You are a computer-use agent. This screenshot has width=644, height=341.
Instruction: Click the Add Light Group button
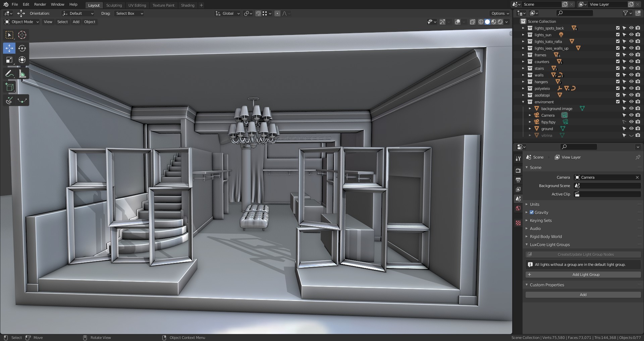coord(583,275)
